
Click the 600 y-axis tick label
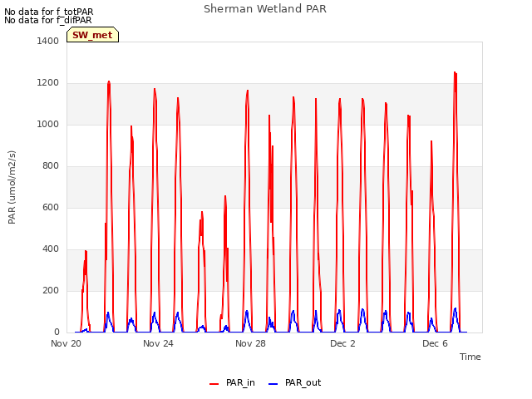(51, 207)
